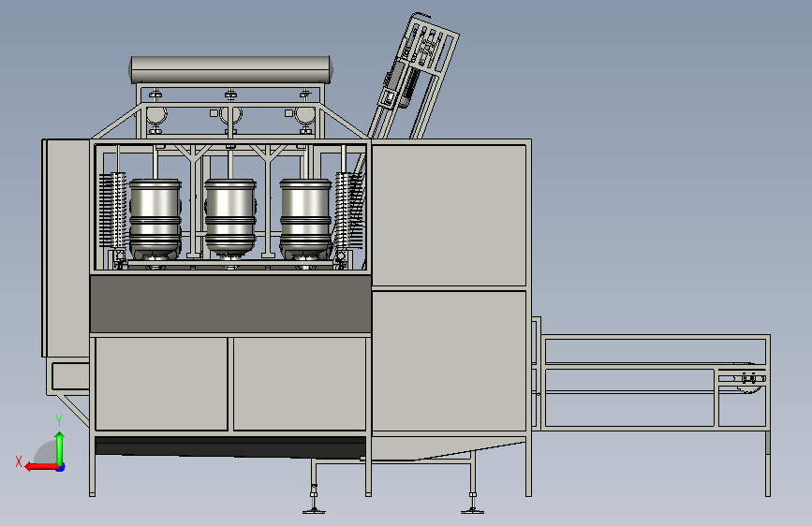Select the middle water barrel in the model
Screen dimensions: 812x526
pyautogui.click(x=230, y=218)
